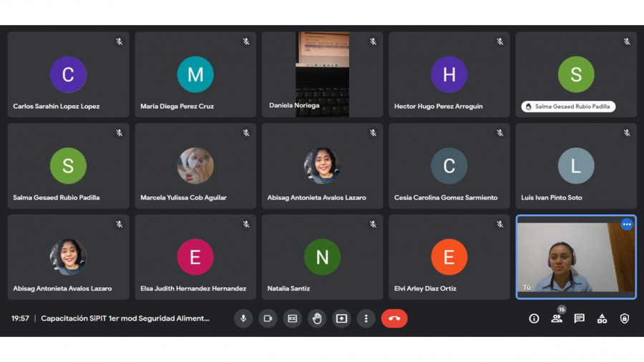The height and width of the screenshot is (362, 644).
Task: Click the participant count badge 15
Action: (x=562, y=310)
